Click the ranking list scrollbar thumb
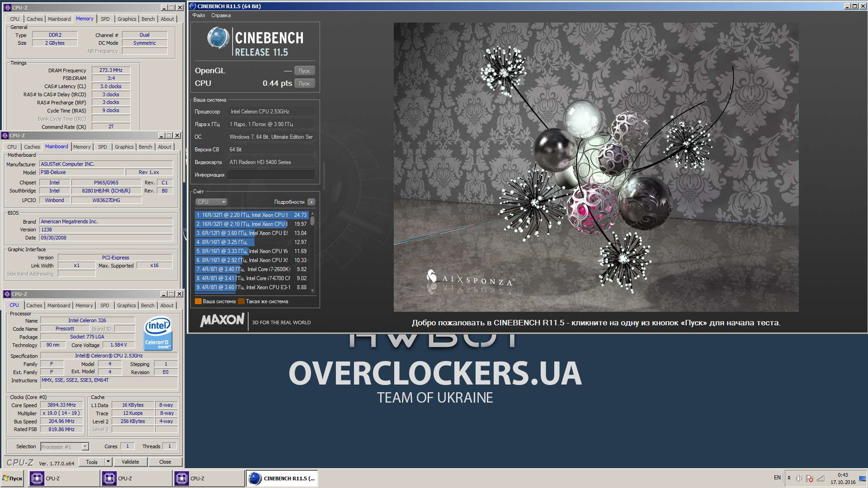This screenshot has width=868, height=488. (x=312, y=221)
